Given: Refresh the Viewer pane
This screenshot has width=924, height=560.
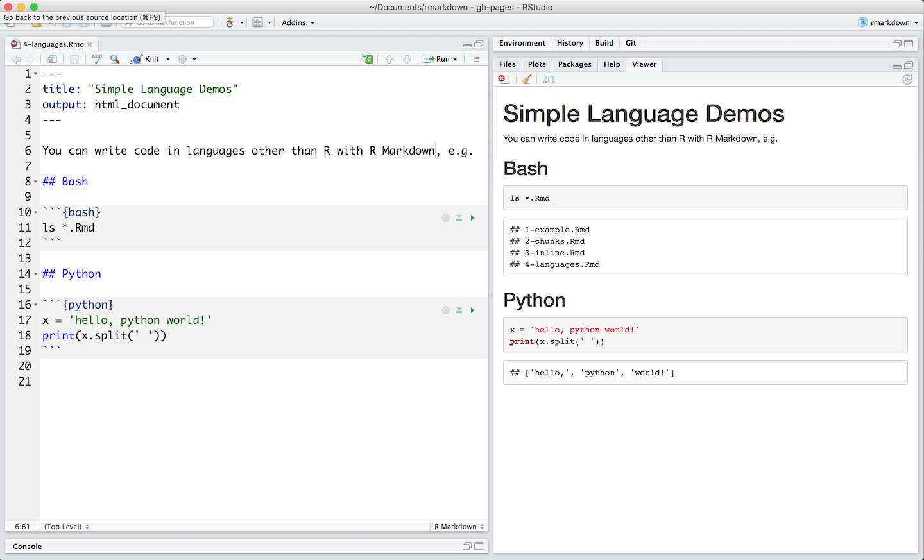Looking at the screenshot, I should click(907, 80).
